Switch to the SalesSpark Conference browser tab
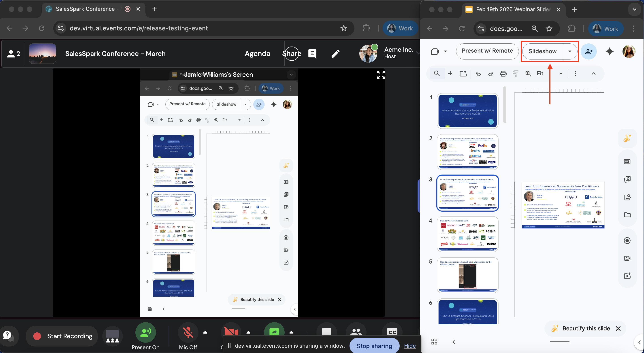The width and height of the screenshot is (644, 353). (x=85, y=9)
